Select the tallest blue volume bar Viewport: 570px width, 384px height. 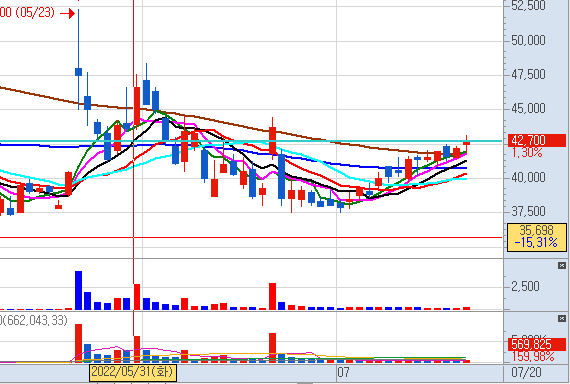[x=78, y=290]
